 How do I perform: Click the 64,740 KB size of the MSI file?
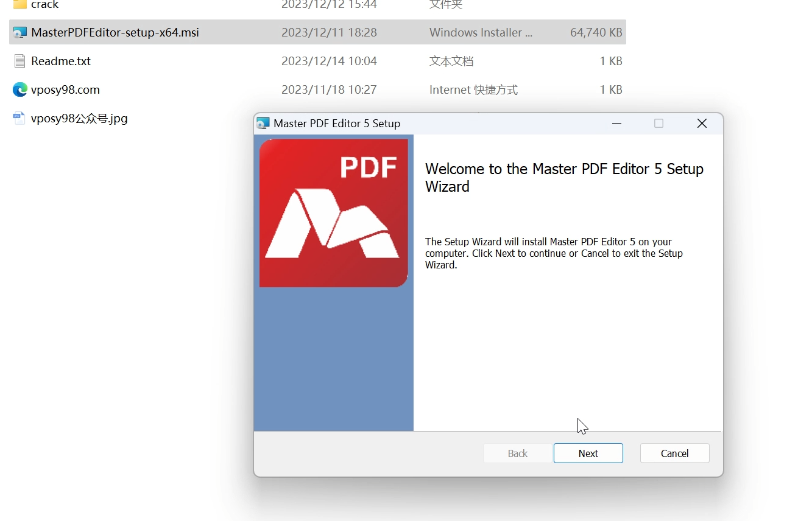[x=596, y=33]
